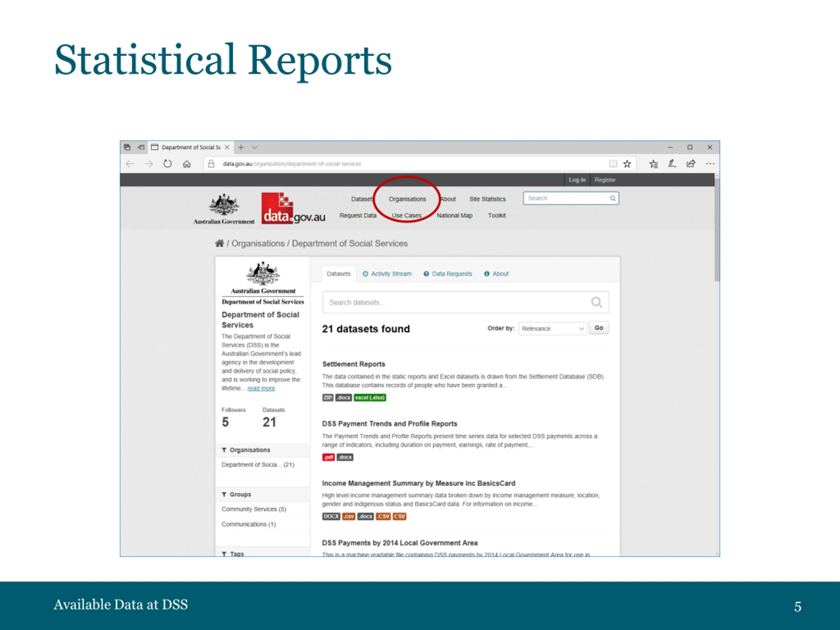The width and height of the screenshot is (840, 630).
Task: Click the add notes pen icon
Action: (672, 164)
